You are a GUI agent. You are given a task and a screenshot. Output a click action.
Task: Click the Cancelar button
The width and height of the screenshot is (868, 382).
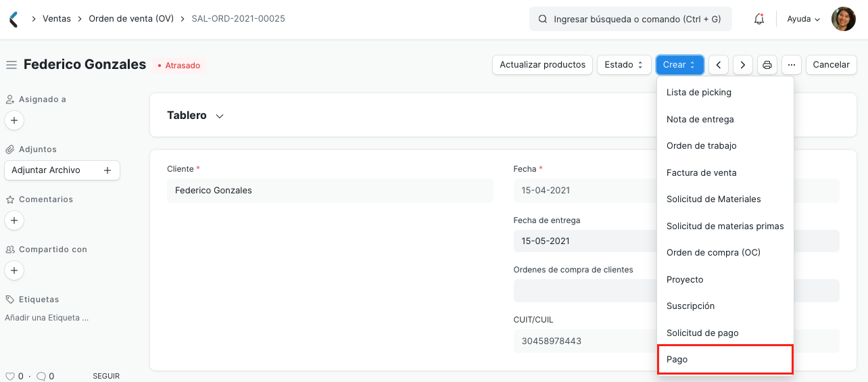point(831,65)
